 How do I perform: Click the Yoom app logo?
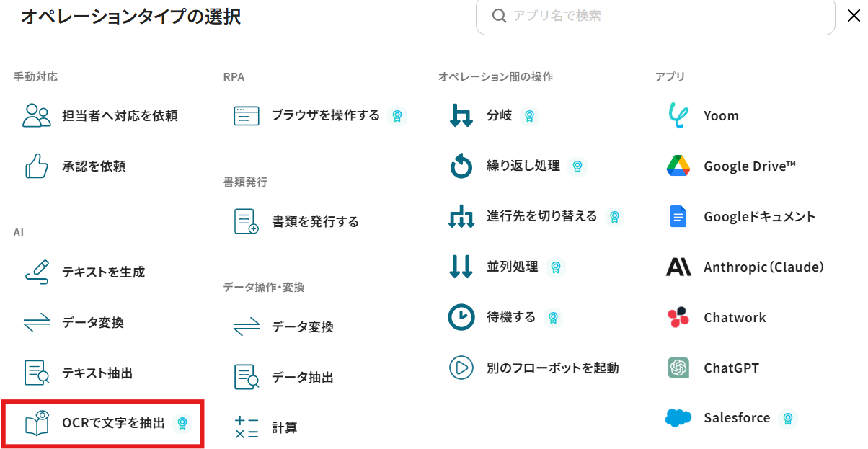coord(678,115)
